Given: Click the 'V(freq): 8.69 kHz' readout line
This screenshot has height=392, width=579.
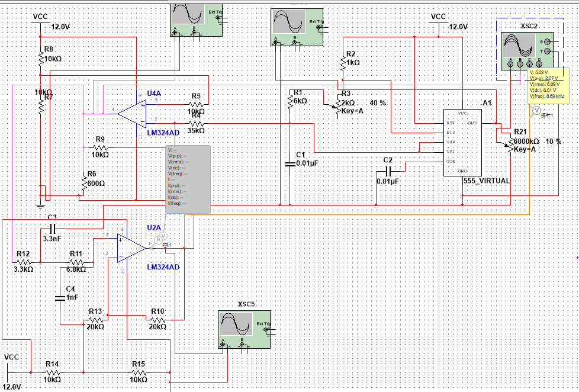Looking at the screenshot, I should tap(547, 96).
